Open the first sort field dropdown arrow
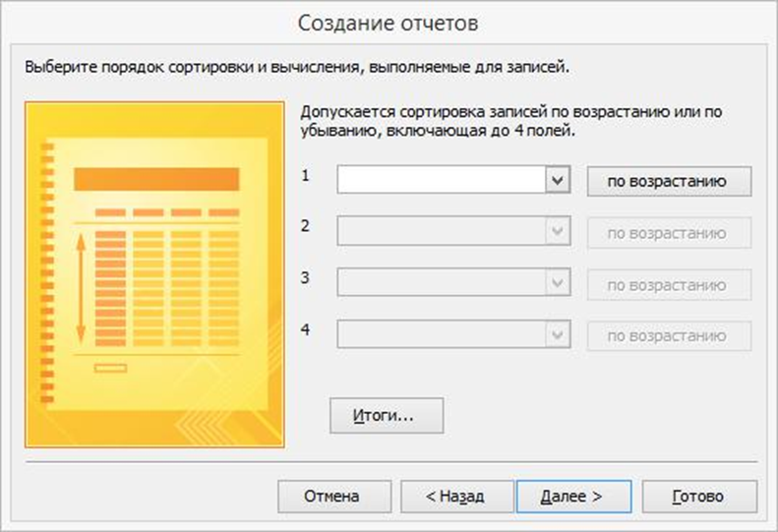The height and width of the screenshot is (532, 778). [x=558, y=180]
